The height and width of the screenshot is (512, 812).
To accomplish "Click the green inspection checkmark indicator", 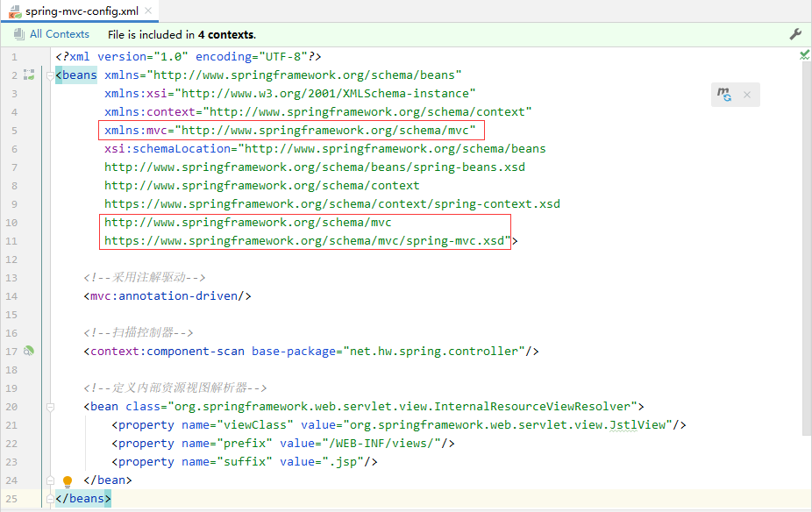I will pos(804,54).
